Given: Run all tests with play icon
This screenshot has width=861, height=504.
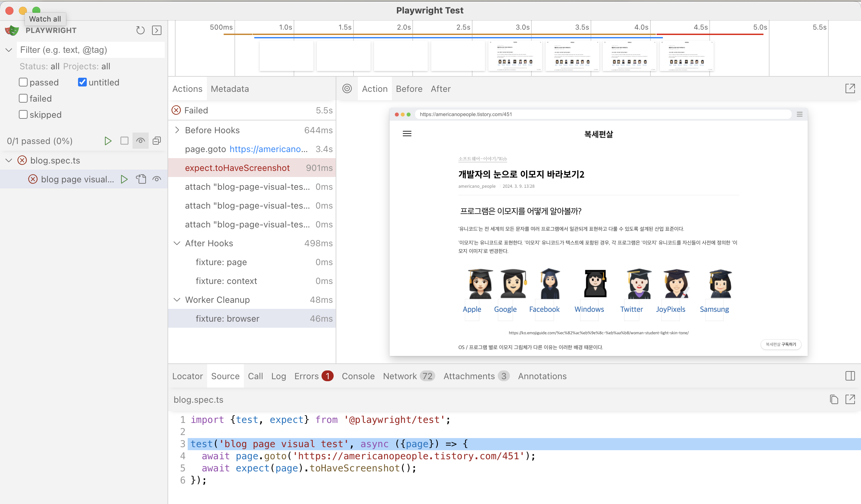Looking at the screenshot, I should click(108, 141).
